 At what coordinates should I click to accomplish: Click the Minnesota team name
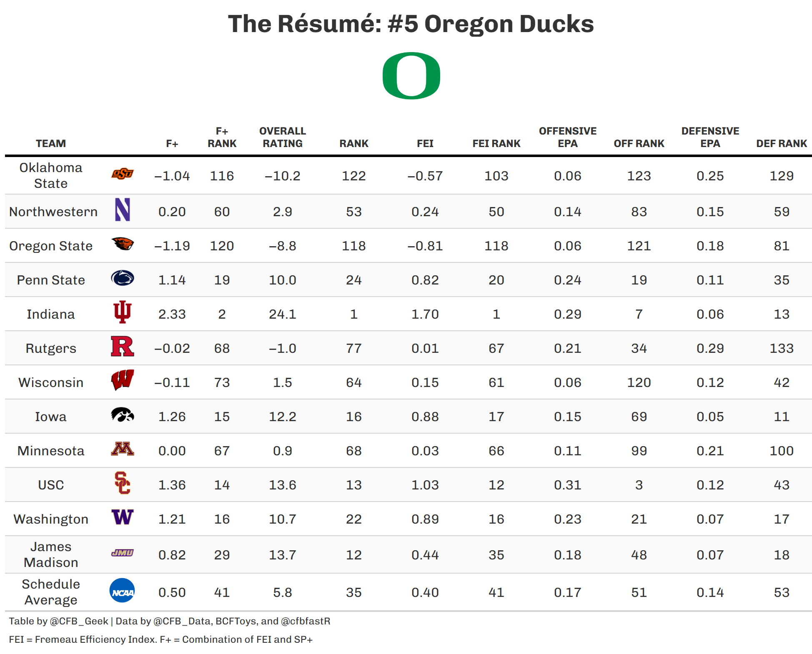[x=51, y=451]
